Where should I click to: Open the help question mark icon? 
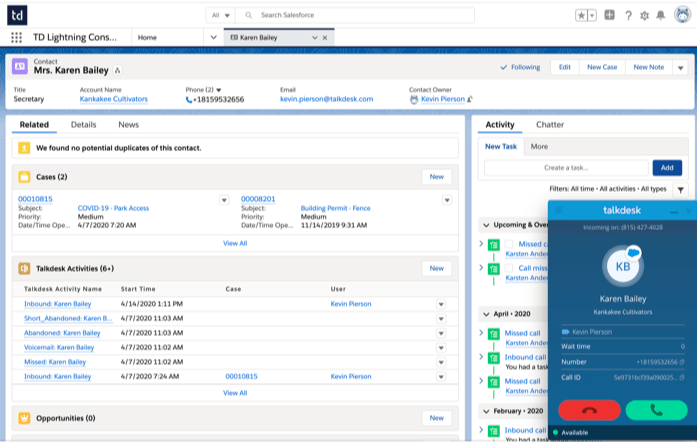click(628, 16)
